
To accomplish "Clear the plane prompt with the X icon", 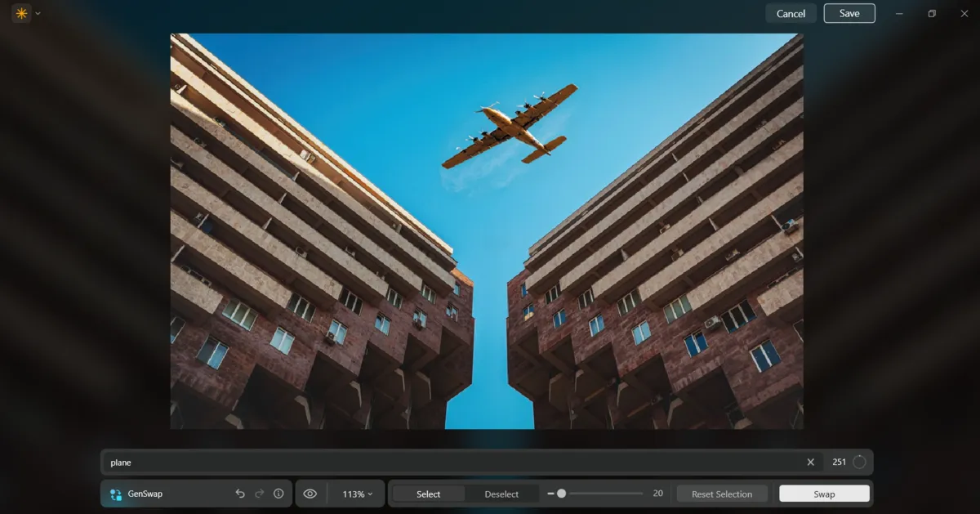I will (x=810, y=462).
